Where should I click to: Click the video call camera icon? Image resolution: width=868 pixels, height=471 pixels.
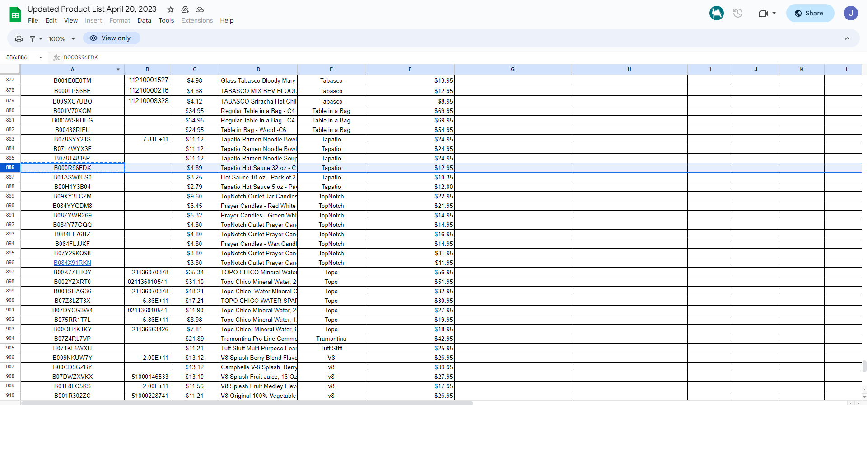(763, 13)
